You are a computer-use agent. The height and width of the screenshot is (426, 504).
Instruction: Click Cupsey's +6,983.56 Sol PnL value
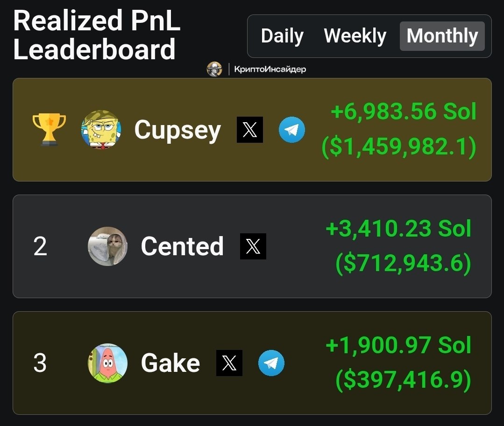pyautogui.click(x=404, y=112)
